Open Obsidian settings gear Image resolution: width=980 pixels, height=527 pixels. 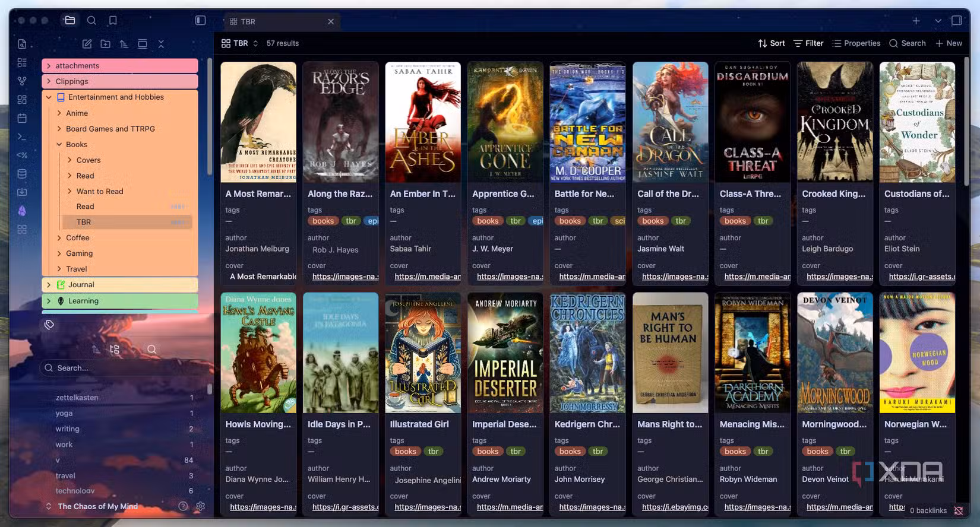[201, 506]
